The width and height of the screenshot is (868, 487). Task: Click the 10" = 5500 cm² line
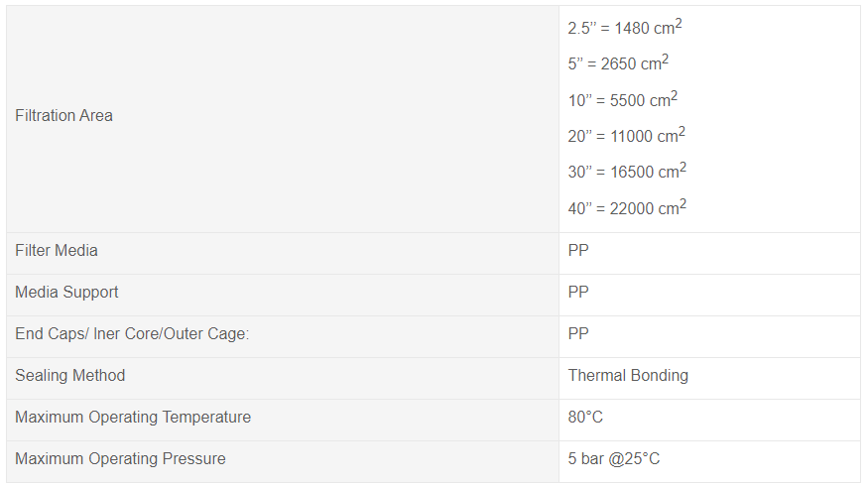coord(622,99)
